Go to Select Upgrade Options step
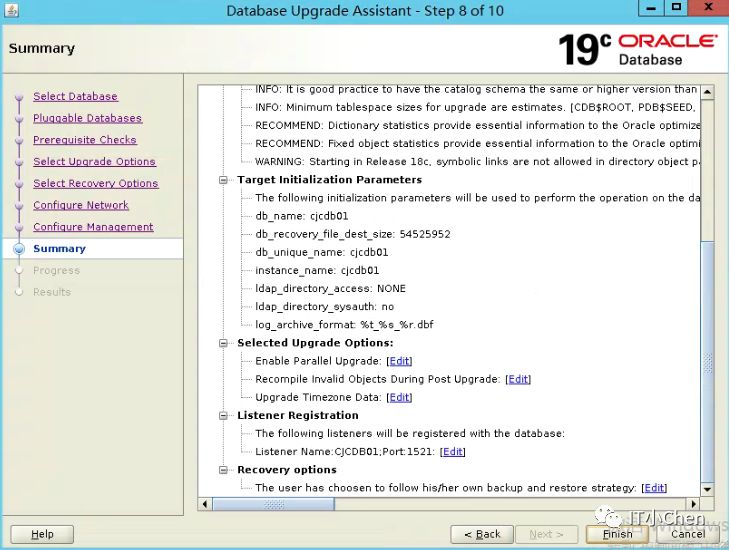Image resolution: width=729 pixels, height=550 pixels. [x=94, y=161]
